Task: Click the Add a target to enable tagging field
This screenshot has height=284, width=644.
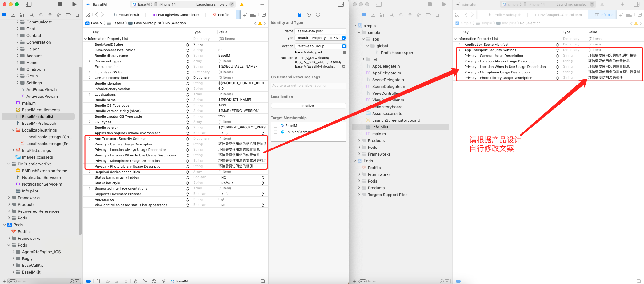Action: tap(308, 85)
